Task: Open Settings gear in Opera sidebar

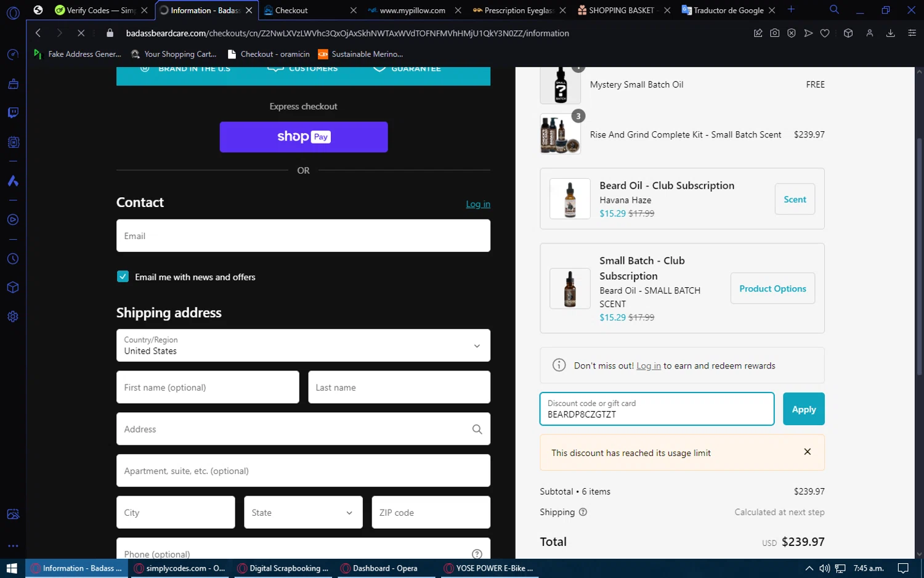Action: [x=13, y=317]
